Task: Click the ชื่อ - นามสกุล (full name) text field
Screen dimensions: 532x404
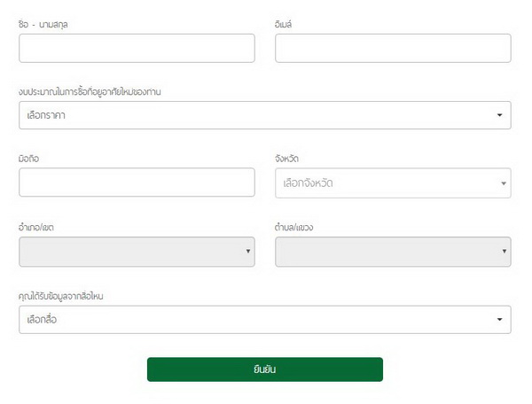Action: [137, 48]
